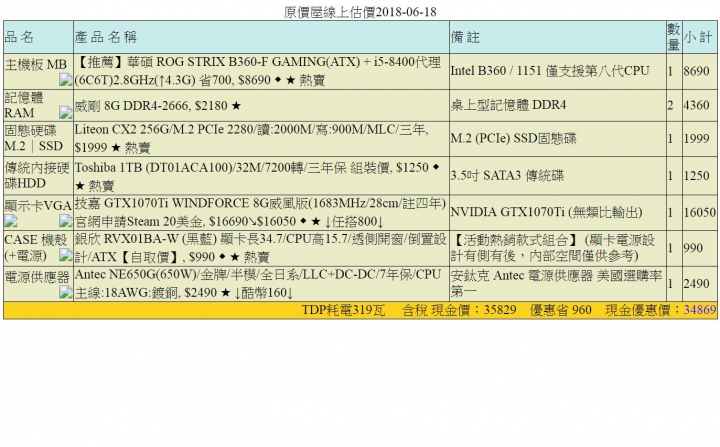Click the discounted price 34869
The width and height of the screenshot is (720, 447).
pyautogui.click(x=700, y=310)
